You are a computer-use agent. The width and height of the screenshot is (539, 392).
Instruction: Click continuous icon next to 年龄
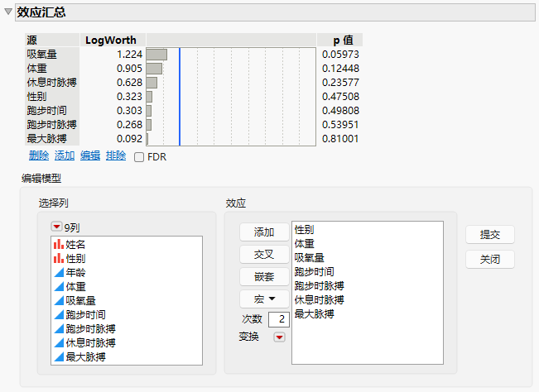(x=59, y=273)
